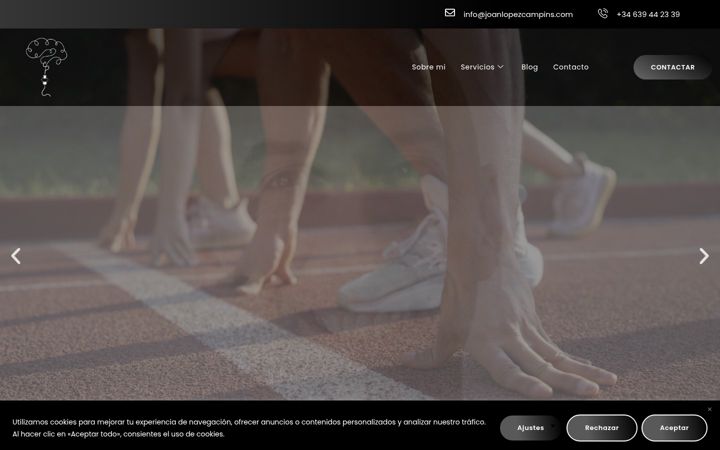Expand the Servicios dropdown menu
The width and height of the screenshot is (720, 450).
pyautogui.click(x=482, y=67)
